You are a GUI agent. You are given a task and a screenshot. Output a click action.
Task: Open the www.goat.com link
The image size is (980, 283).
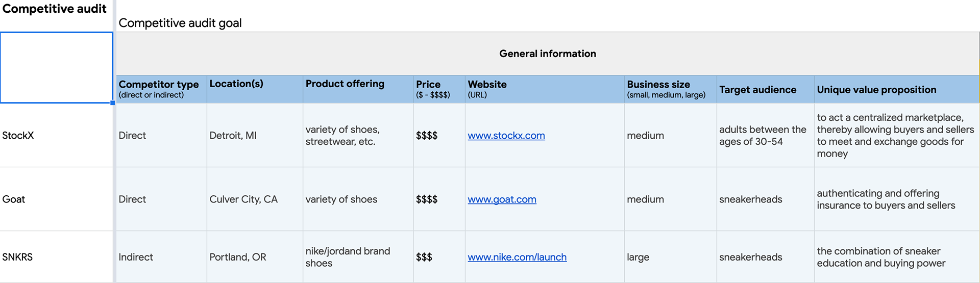click(x=502, y=199)
